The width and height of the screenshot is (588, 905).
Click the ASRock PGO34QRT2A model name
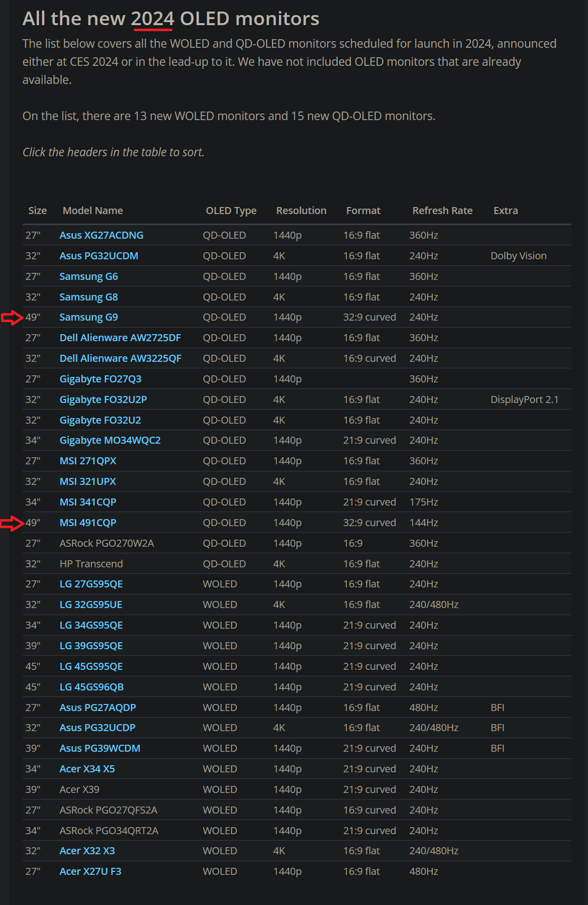tap(109, 831)
